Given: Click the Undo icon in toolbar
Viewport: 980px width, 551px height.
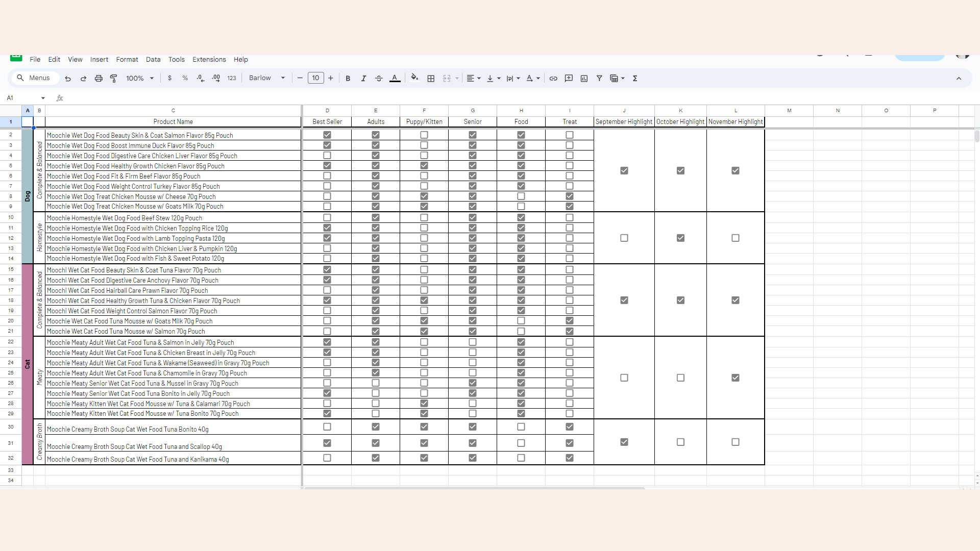Looking at the screenshot, I should 68,79.
